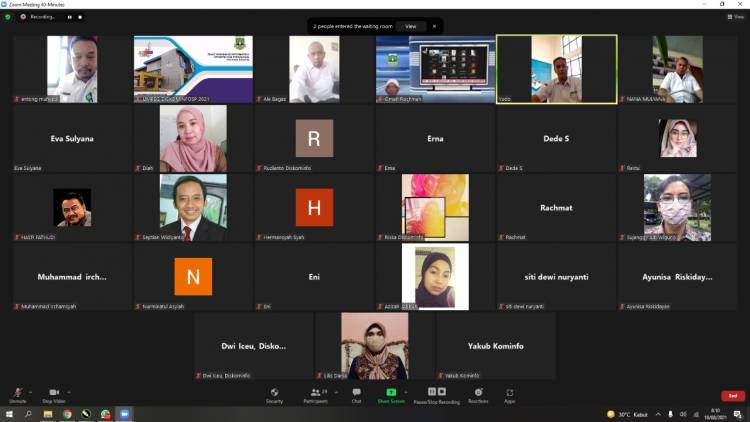The width and height of the screenshot is (750, 422).
Task: Click the red End button
Action: [733, 396]
